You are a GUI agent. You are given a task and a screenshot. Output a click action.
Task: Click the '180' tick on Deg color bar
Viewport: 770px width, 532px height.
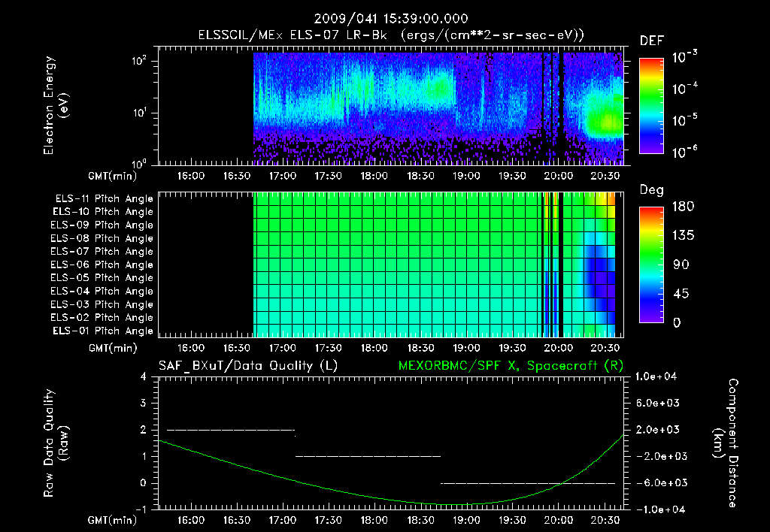tap(683, 207)
